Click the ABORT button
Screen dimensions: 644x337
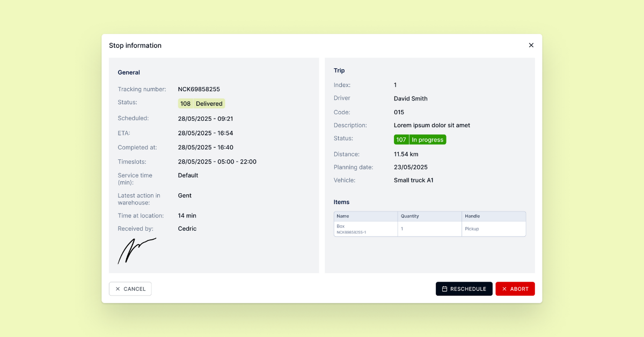(x=515, y=289)
